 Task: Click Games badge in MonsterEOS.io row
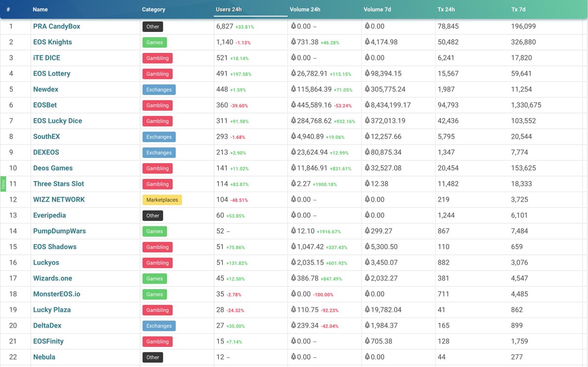[154, 294]
